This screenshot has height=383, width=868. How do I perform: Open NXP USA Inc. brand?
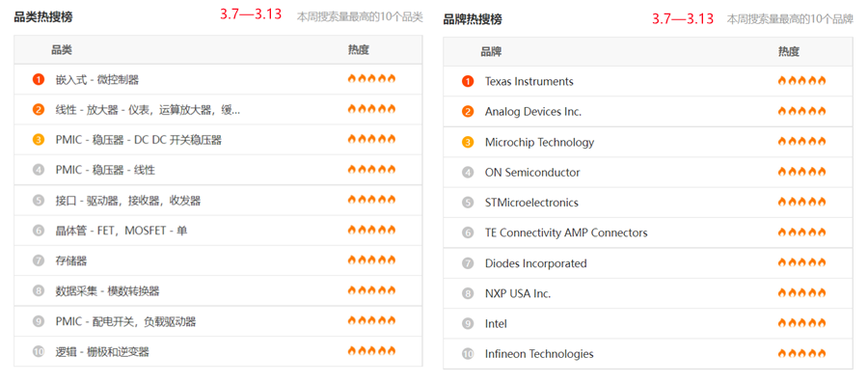(518, 294)
